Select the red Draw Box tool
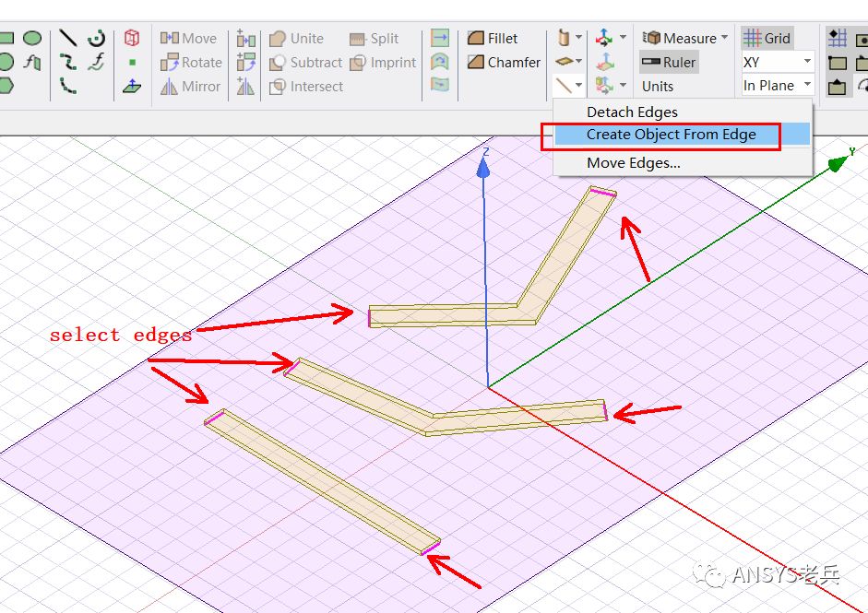This screenshot has width=868, height=613. click(132, 38)
